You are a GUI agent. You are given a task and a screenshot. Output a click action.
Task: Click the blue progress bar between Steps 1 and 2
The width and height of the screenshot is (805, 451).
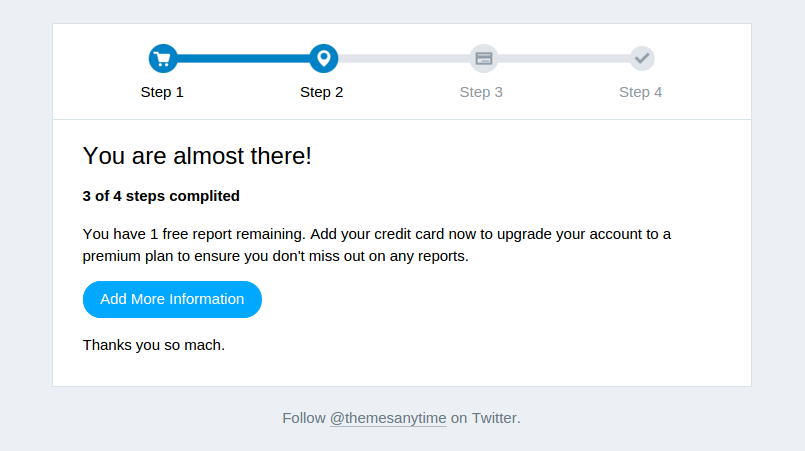[243, 58]
